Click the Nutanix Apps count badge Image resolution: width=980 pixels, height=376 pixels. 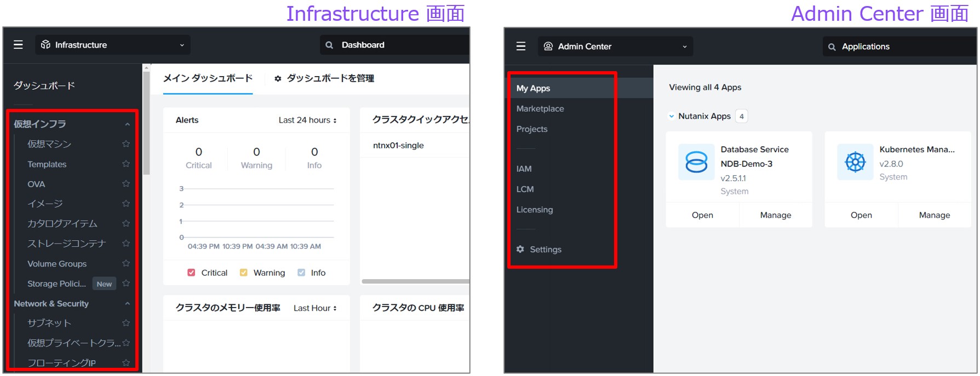point(741,116)
